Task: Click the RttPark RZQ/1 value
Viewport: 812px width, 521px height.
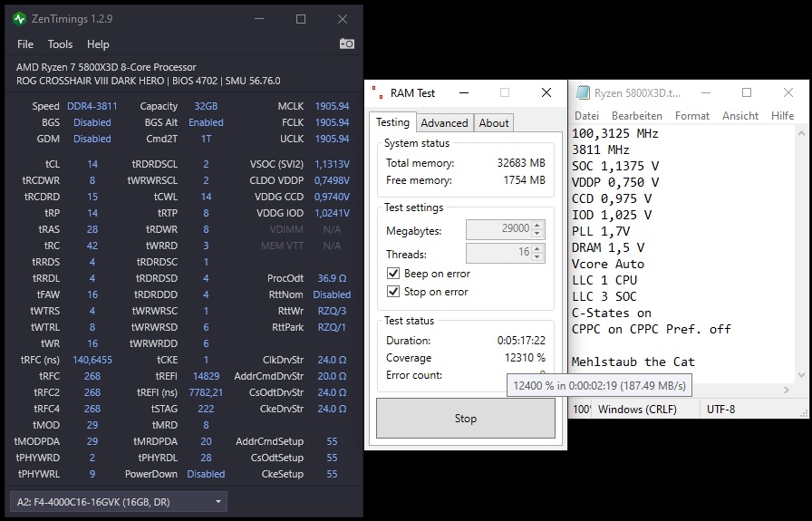Action: 332,327
